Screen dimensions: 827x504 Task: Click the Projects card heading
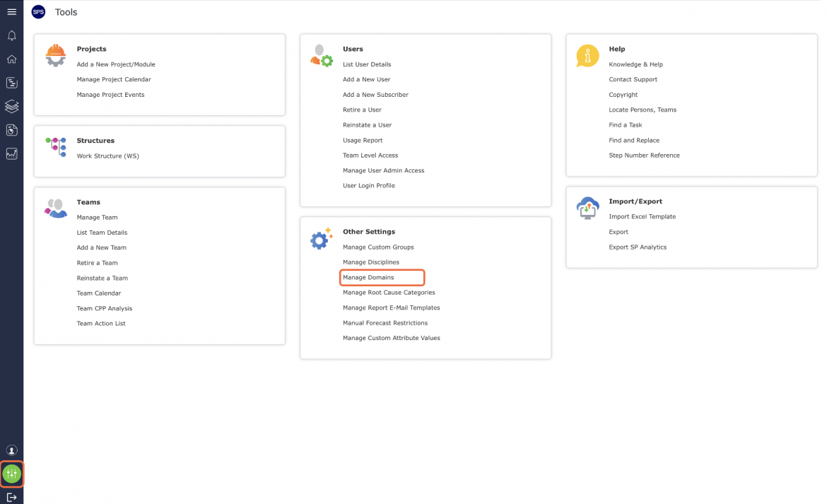coord(91,49)
